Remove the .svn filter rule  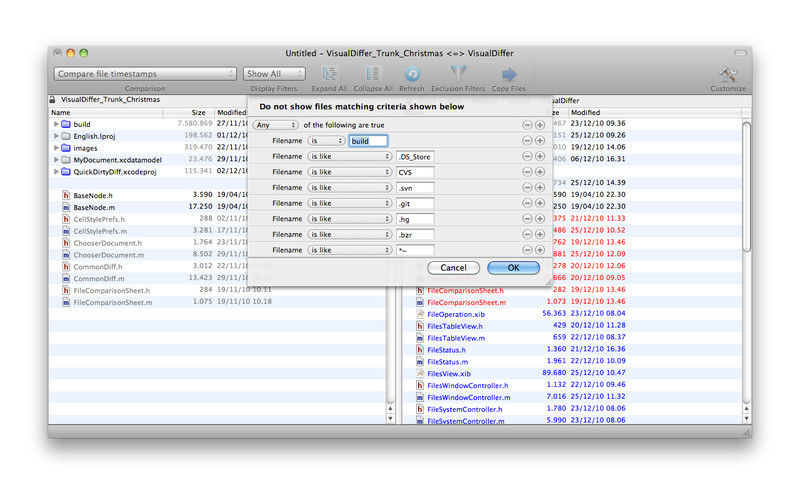click(x=528, y=188)
